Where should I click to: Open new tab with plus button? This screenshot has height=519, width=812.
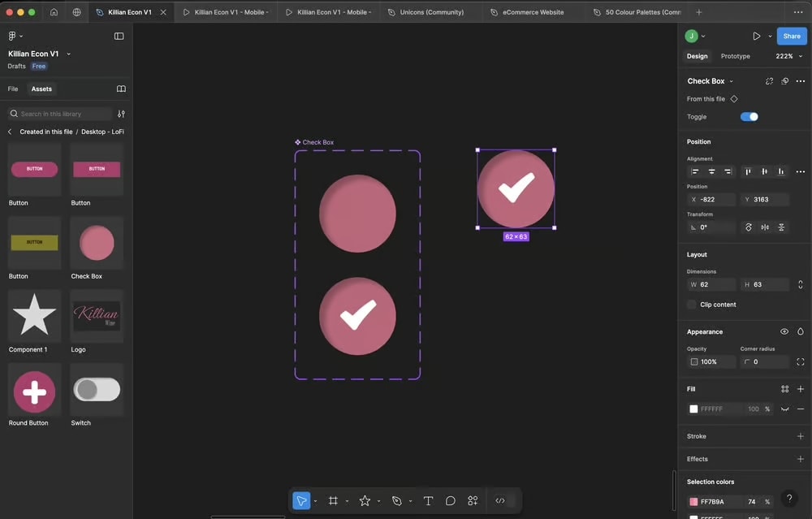click(x=698, y=12)
